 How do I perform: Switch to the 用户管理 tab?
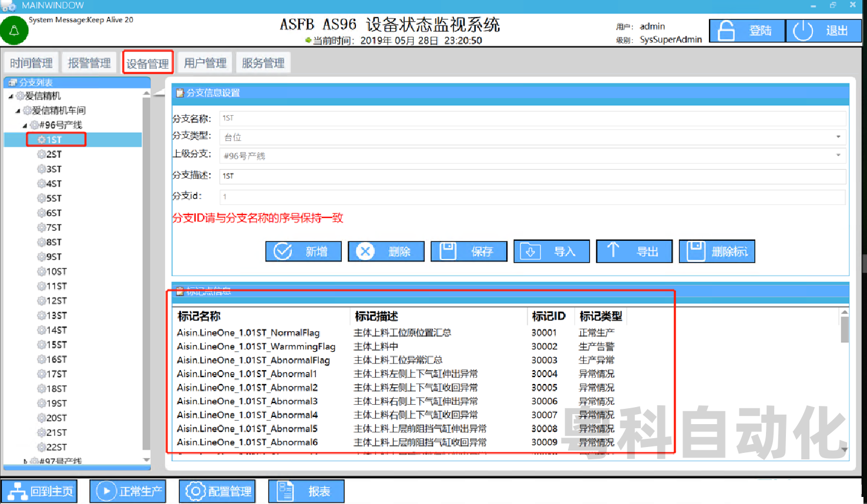[205, 63]
